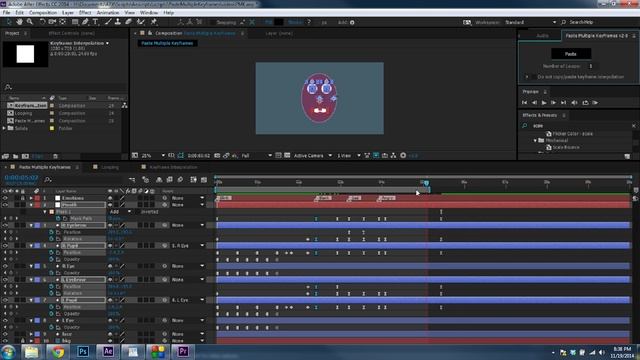Open the Graph Editor
This screenshot has height=360, width=640.
[x=204, y=180]
